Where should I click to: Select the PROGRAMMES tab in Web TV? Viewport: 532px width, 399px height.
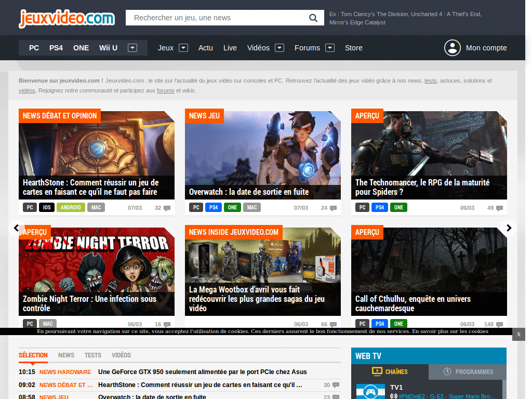(468, 372)
